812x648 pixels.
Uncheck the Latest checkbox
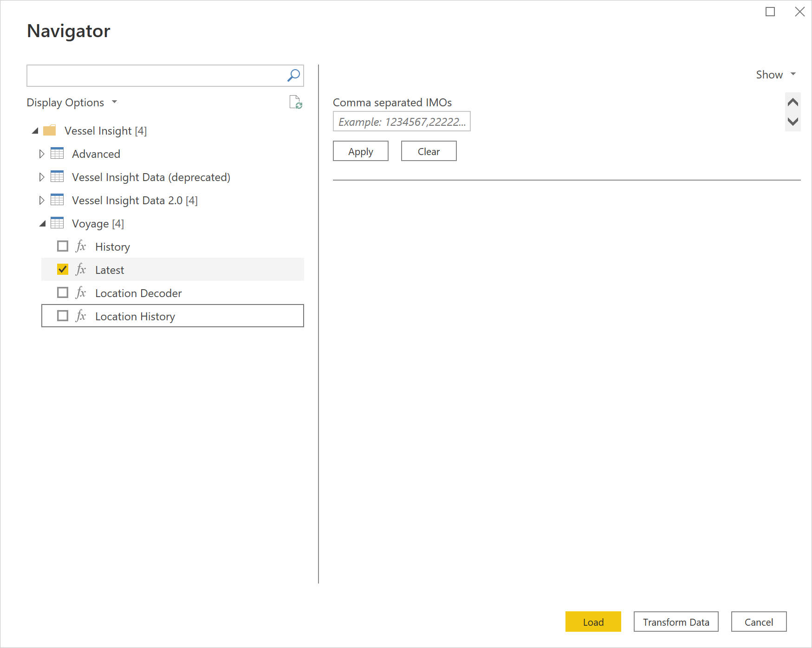[x=63, y=269]
